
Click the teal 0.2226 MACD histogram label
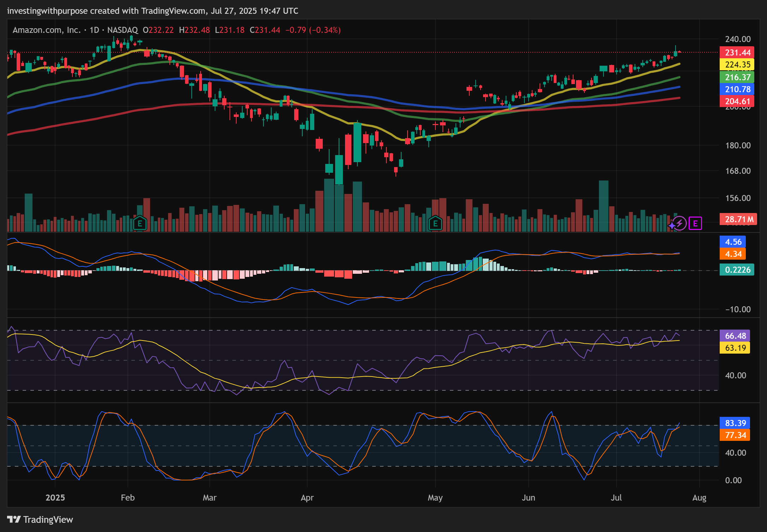(x=737, y=270)
